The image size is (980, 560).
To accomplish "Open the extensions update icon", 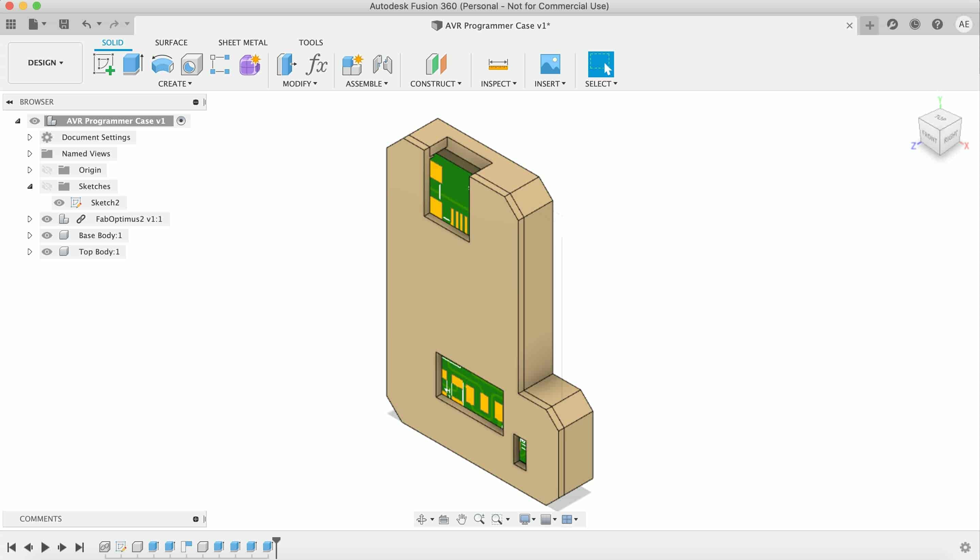I will pyautogui.click(x=893, y=25).
